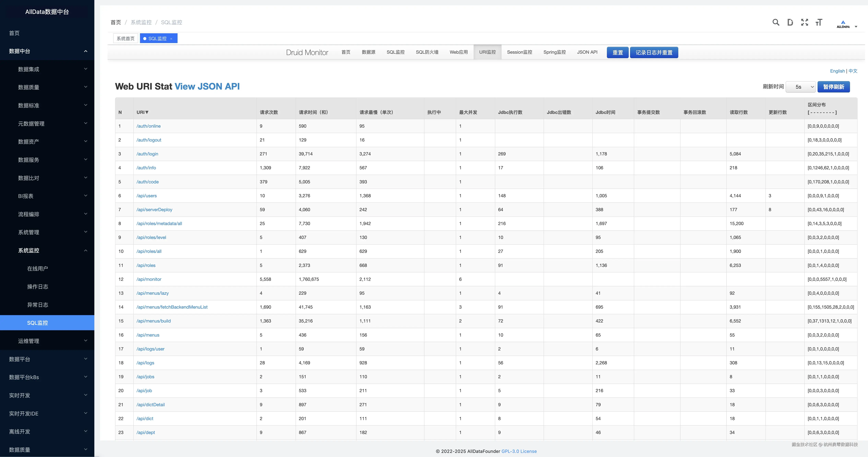Open the 刷新时间 5s dropdown
This screenshot has height=457, width=868.
pyautogui.click(x=800, y=87)
